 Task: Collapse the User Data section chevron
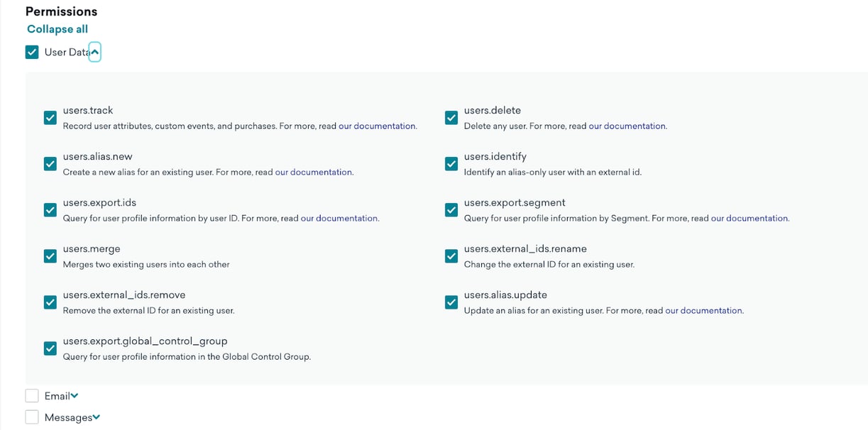click(x=94, y=52)
